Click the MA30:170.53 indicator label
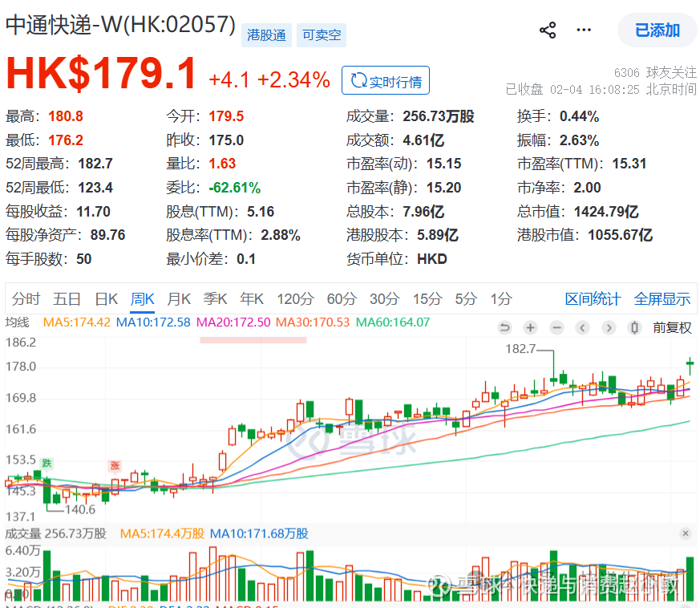 [313, 322]
